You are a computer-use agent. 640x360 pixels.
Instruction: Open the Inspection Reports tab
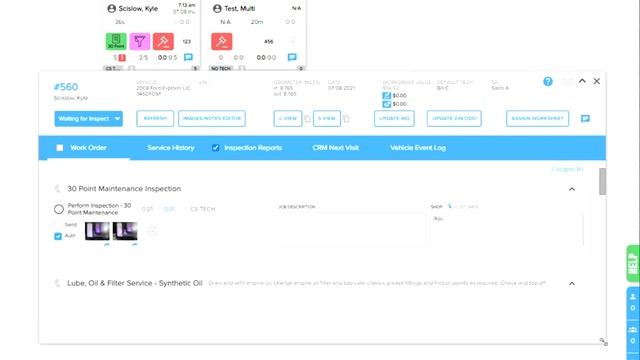(x=253, y=148)
